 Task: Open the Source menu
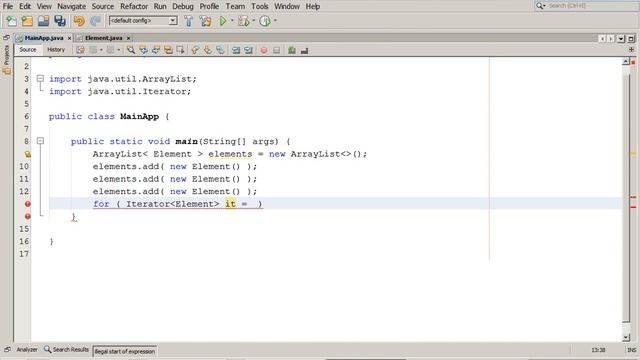[102, 6]
